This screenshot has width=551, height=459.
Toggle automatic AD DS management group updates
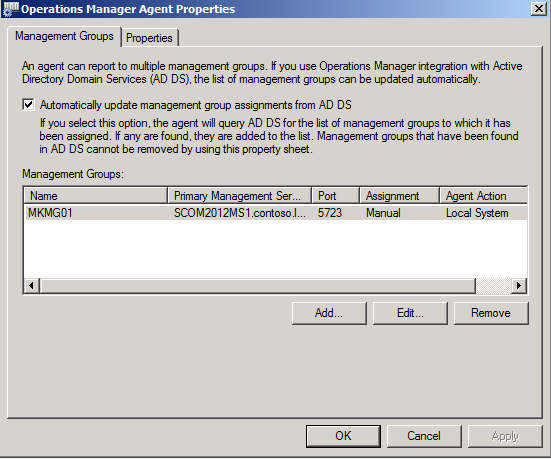tap(28, 105)
